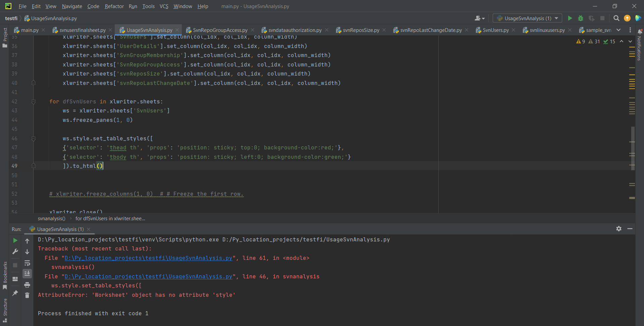This screenshot has height=326, width=644.
Task: Toggle fold marker at line 40
Action: click(34, 83)
